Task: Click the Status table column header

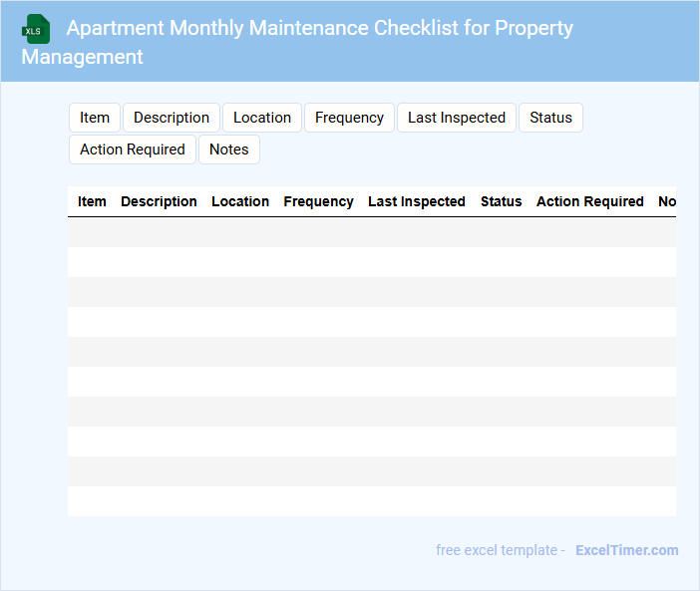Action: coord(501,201)
